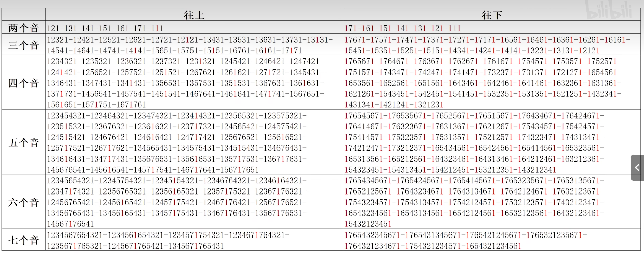Click the line starting 12345654321-12345754321
Screen dimensions: 644x258
[177, 180]
